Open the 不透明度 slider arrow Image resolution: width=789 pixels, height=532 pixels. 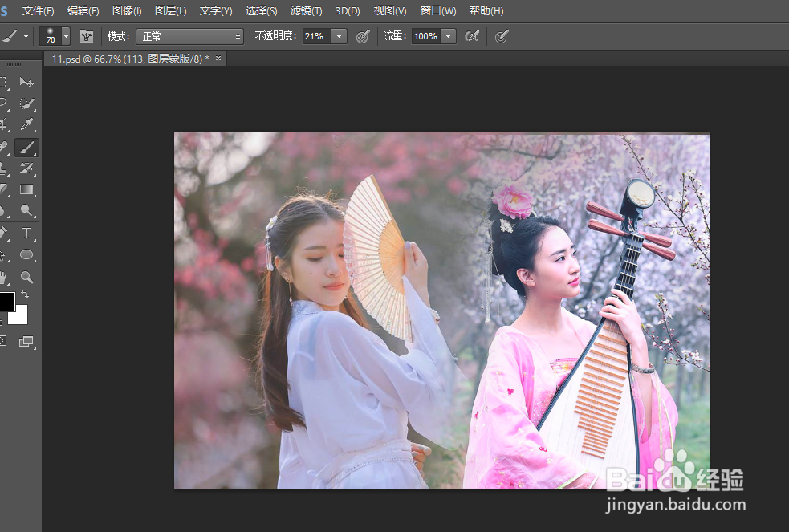(340, 36)
